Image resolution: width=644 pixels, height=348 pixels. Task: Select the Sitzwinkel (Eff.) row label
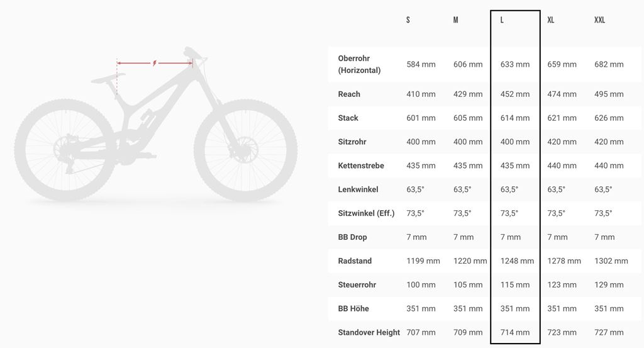coord(366,213)
